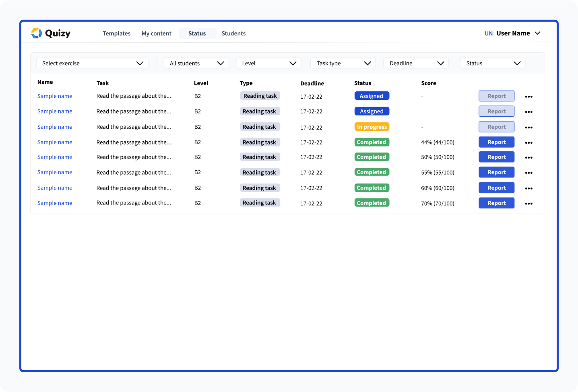This screenshot has height=392, width=578.
Task: Open the All students filter dropdown
Action: click(x=196, y=63)
